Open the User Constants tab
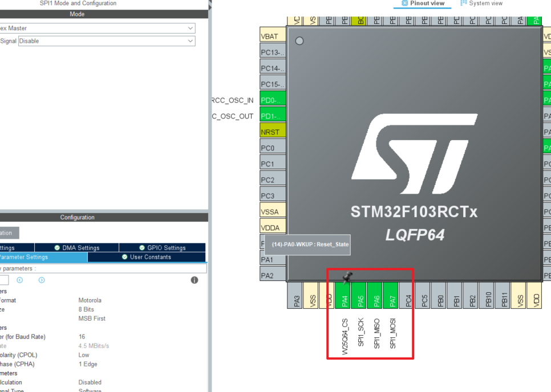The height and width of the screenshot is (392, 551). [147, 257]
